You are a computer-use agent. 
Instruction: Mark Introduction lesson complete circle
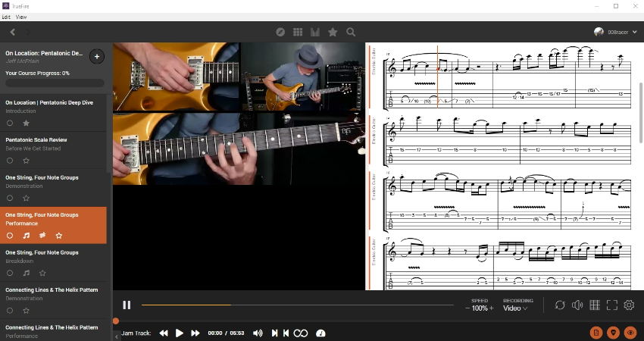(10, 123)
